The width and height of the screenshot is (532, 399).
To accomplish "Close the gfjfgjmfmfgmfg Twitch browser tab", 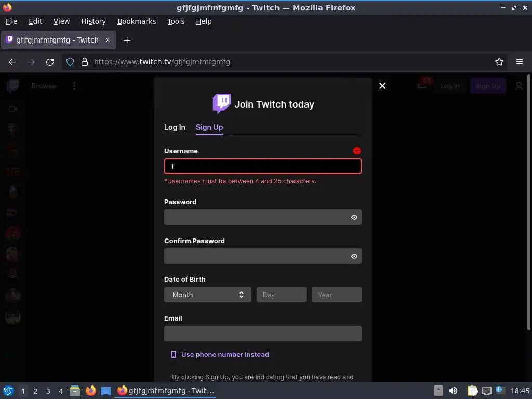I will pos(107,40).
